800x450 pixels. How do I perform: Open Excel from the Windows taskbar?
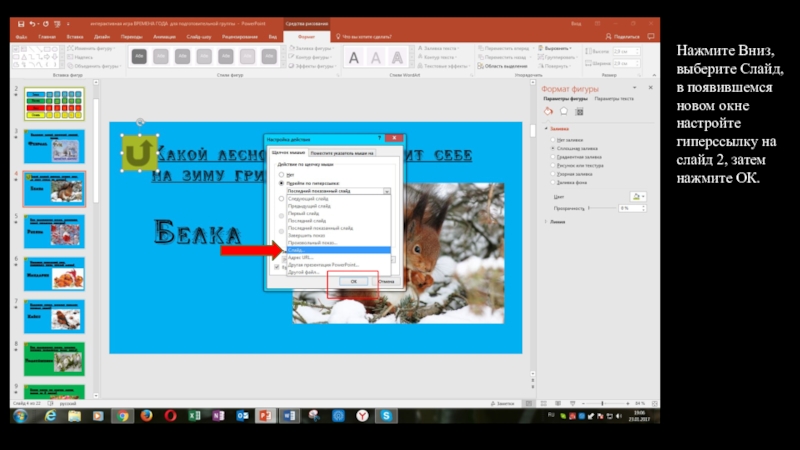point(194,415)
